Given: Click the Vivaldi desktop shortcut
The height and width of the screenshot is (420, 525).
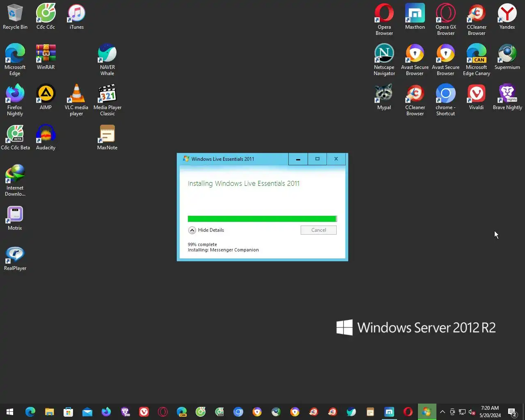Looking at the screenshot, I should click(x=477, y=97).
